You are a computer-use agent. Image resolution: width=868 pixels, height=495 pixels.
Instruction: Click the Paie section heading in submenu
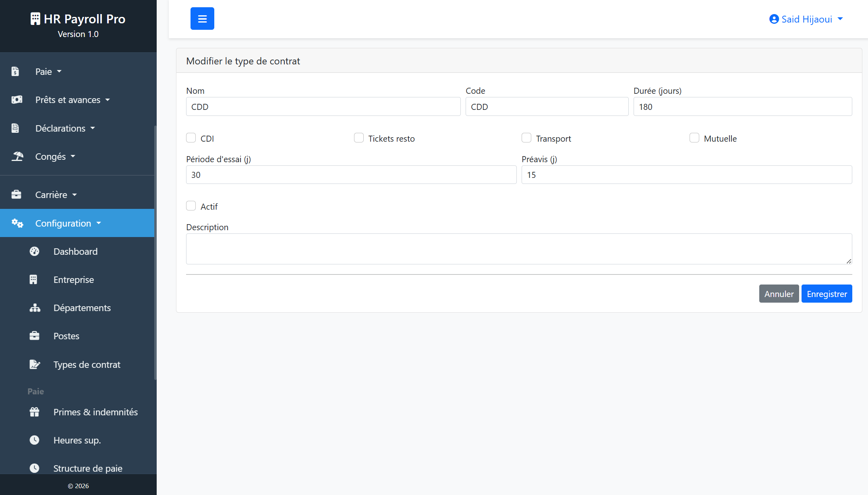click(x=35, y=391)
